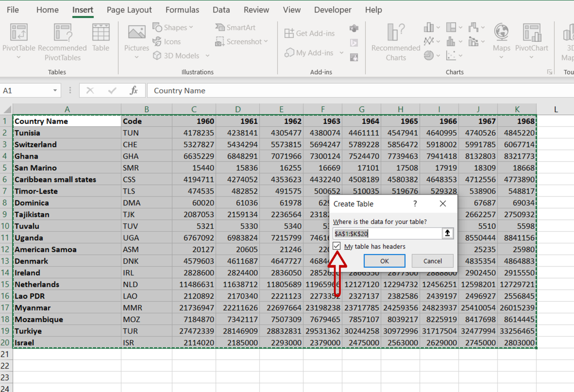Click the table range input field
Screen dimensions: 574x392
tap(387, 233)
